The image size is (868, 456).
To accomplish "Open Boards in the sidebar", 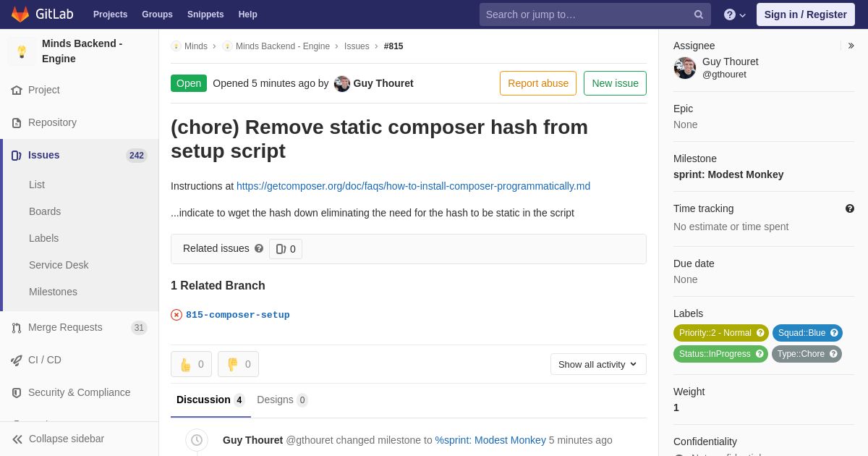I will tap(45, 211).
